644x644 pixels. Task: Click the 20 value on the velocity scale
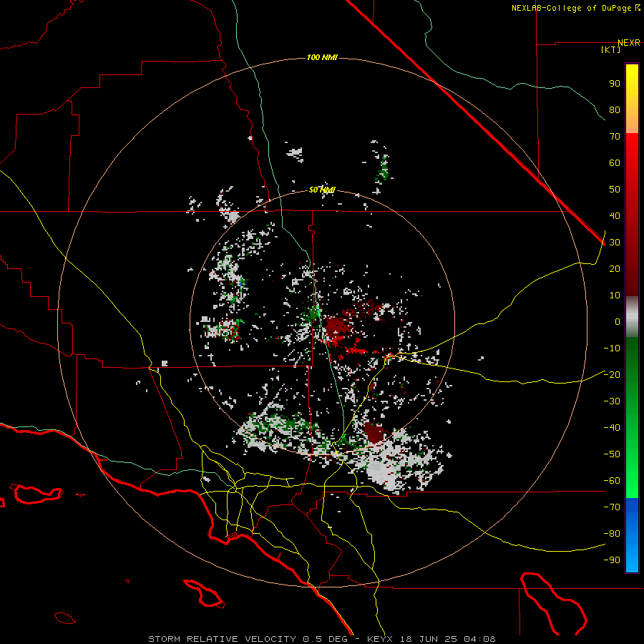pos(615,269)
